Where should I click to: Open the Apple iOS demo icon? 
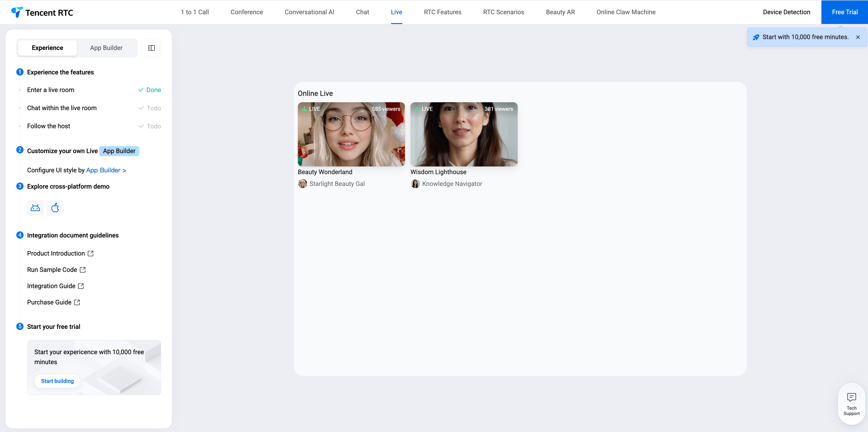click(x=55, y=208)
